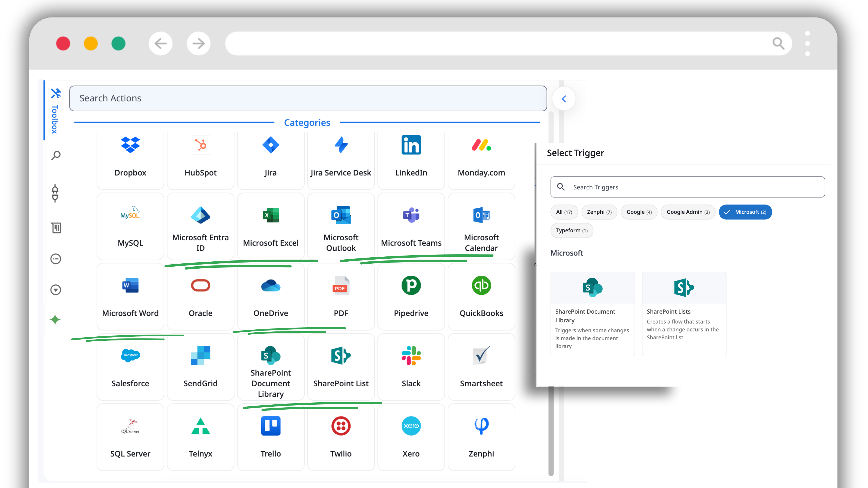The image size is (868, 488).
Task: Click the green sparkle AI icon in sidebar
Action: point(55,319)
